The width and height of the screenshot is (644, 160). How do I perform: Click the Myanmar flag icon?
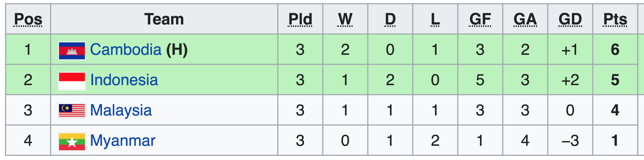tap(72, 142)
